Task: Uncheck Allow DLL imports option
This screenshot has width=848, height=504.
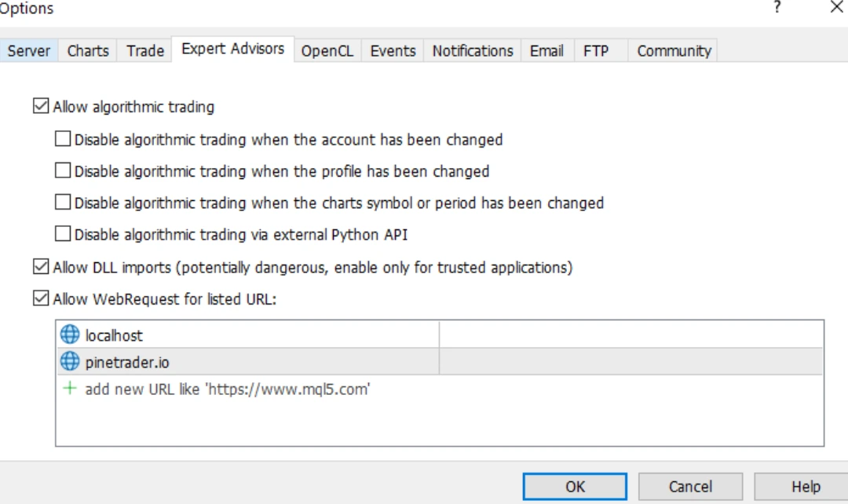Action: click(x=41, y=268)
